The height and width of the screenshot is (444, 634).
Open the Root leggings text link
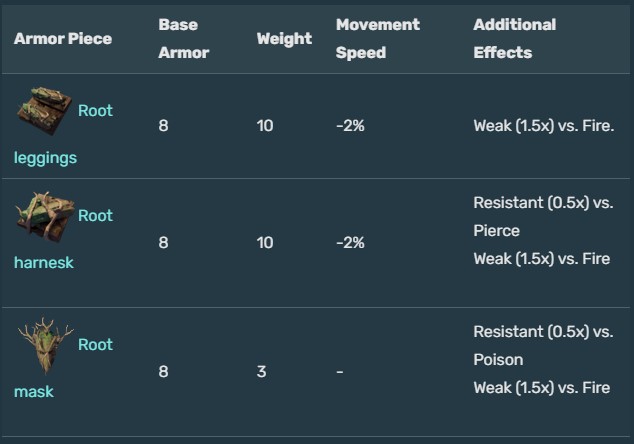95,111
